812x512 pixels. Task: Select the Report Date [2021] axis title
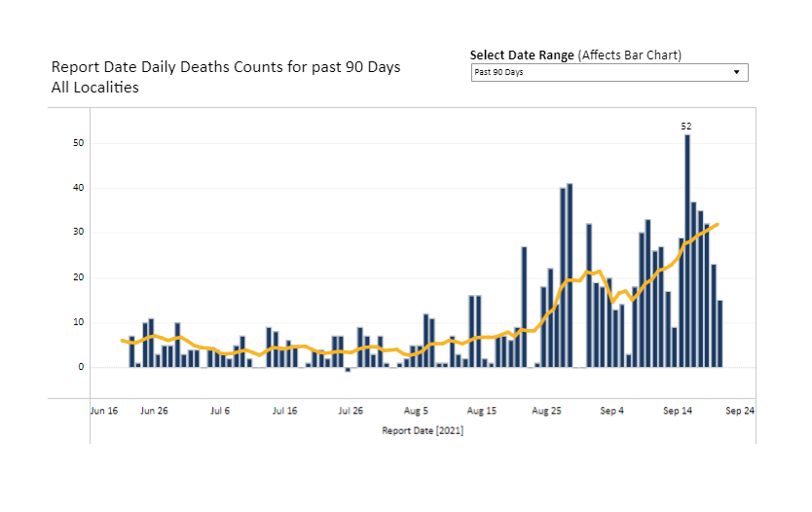pyautogui.click(x=423, y=430)
